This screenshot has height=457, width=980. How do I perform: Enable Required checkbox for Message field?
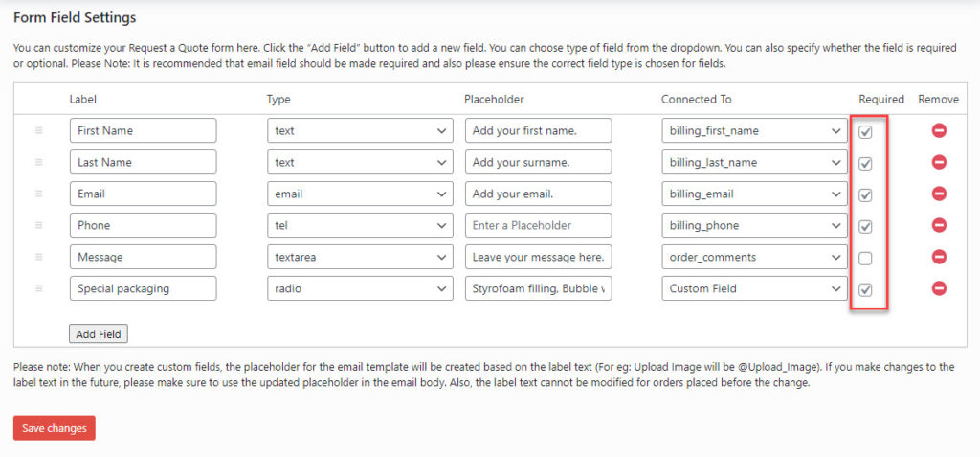[865, 258]
